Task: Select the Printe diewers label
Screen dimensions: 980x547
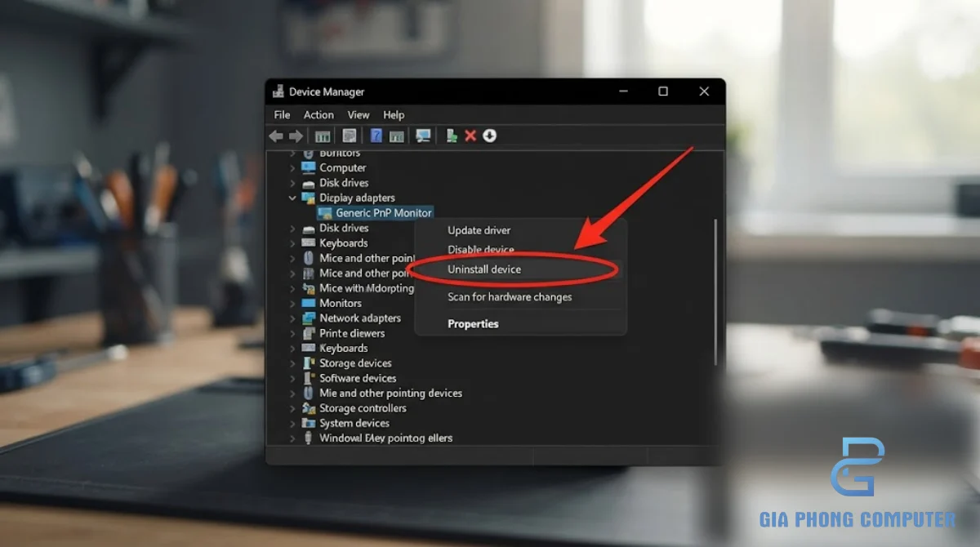Action: pos(352,333)
